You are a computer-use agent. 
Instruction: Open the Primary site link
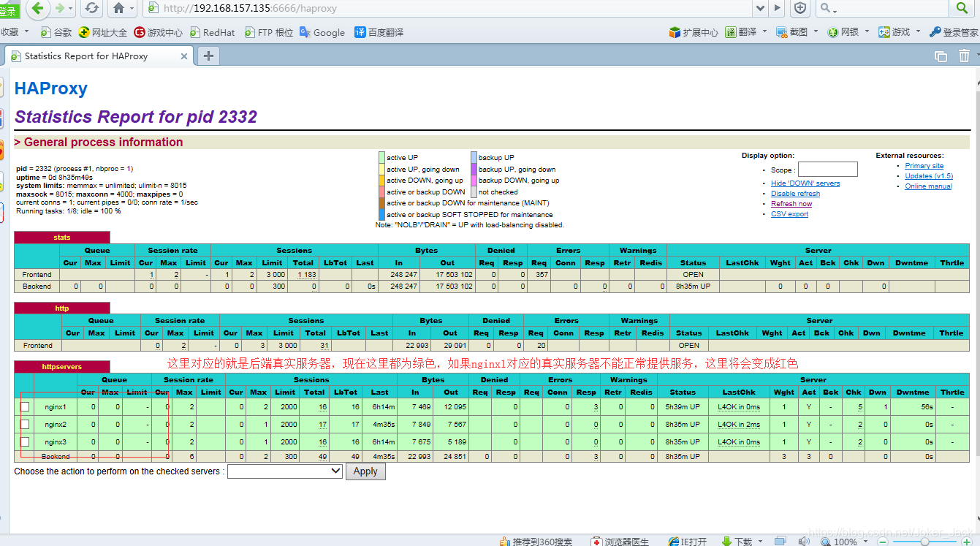coord(924,166)
